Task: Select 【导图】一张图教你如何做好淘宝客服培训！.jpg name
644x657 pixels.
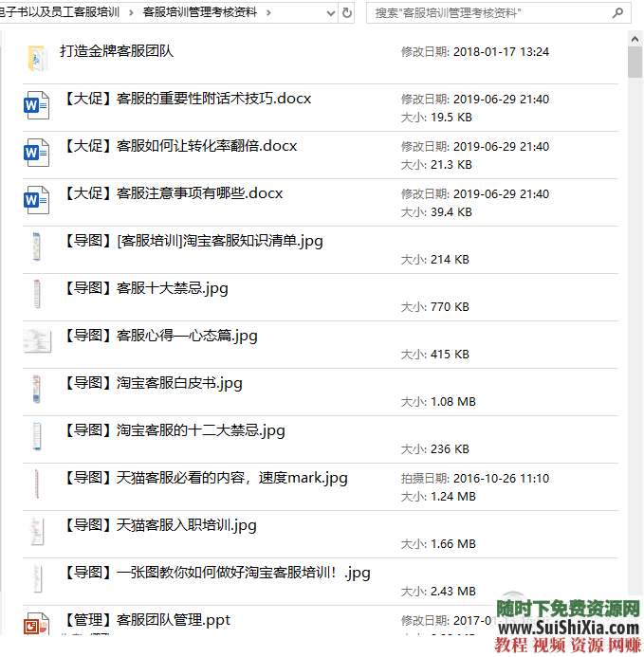Action: click(217, 573)
